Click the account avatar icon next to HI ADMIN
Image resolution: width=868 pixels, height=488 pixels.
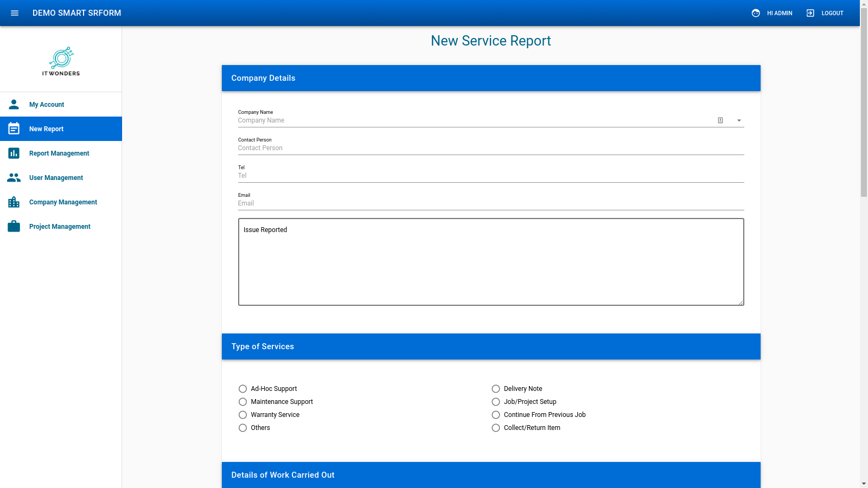[756, 13]
